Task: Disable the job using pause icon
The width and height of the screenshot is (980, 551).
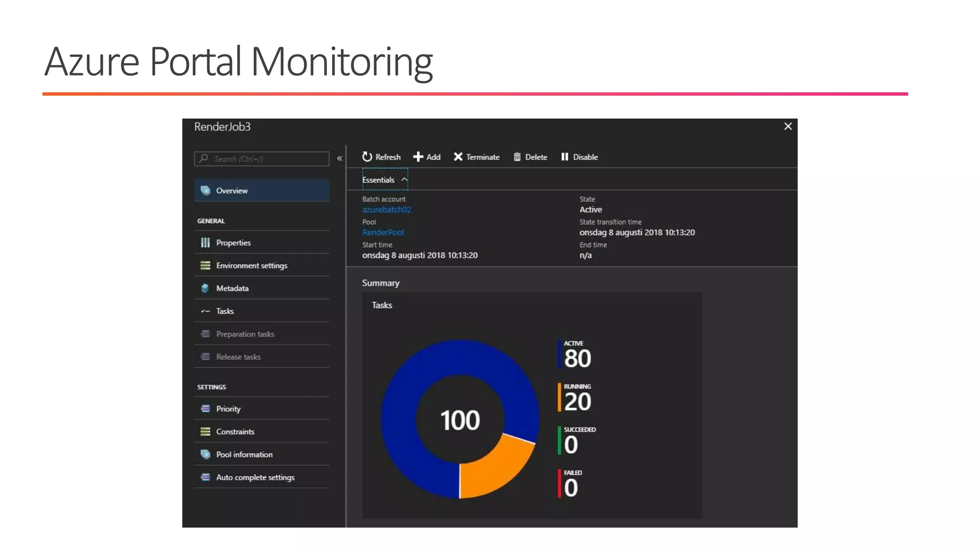Action: tap(565, 157)
